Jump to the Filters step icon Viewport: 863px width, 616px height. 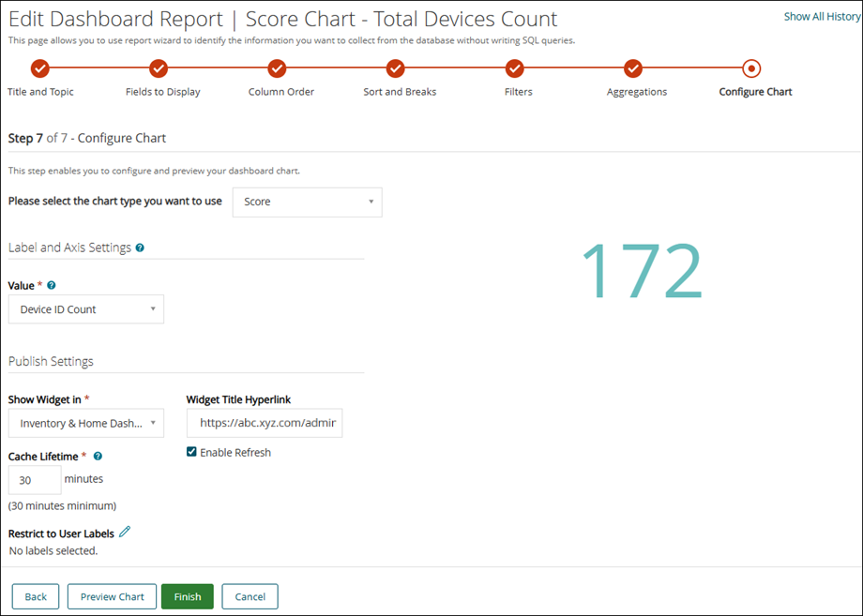514,68
